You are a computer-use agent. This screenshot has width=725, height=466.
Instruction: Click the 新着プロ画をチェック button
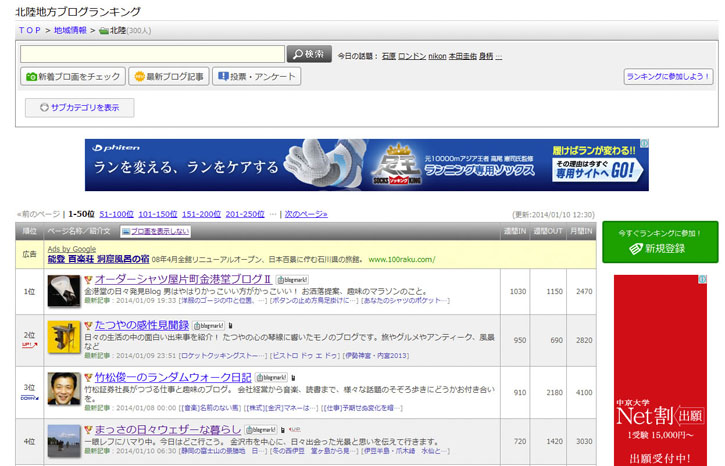73,76
